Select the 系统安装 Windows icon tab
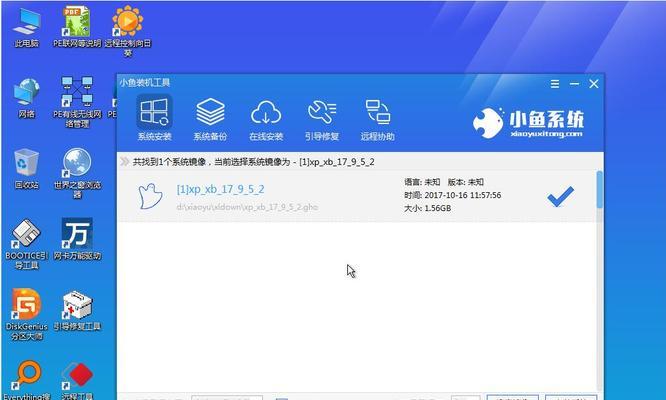This screenshot has width=666, height=400. (x=154, y=118)
